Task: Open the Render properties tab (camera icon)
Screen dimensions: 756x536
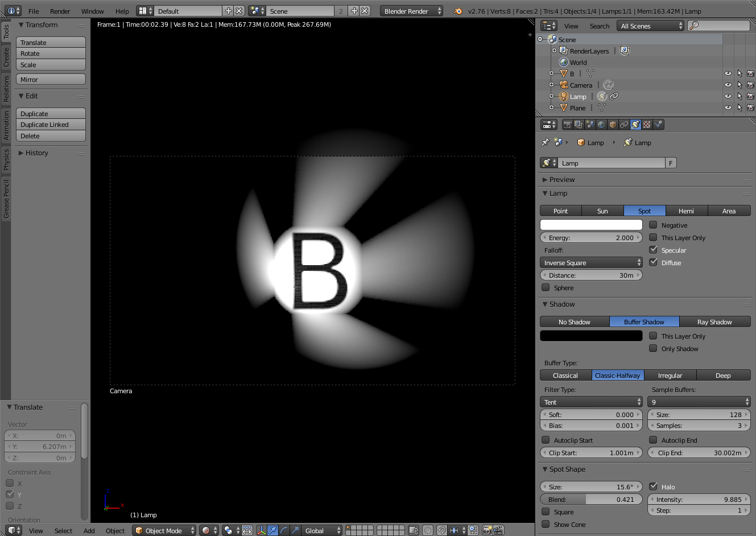Action: tap(567, 125)
